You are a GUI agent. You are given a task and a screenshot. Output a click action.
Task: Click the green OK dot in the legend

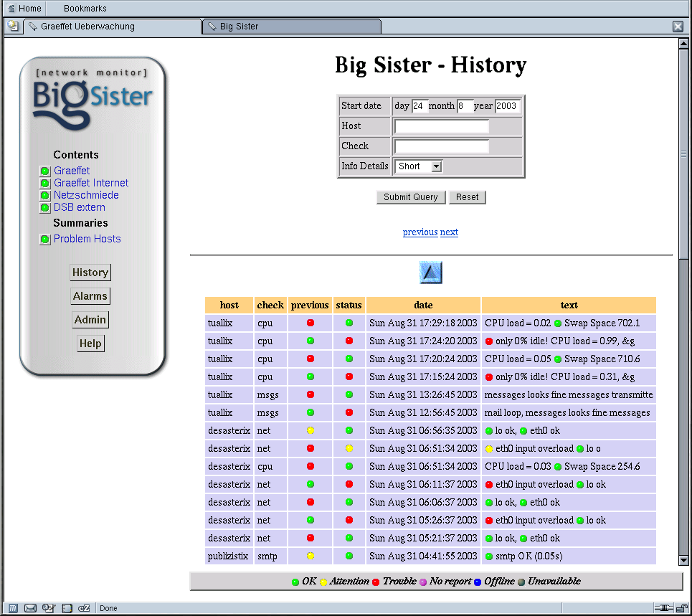[295, 582]
